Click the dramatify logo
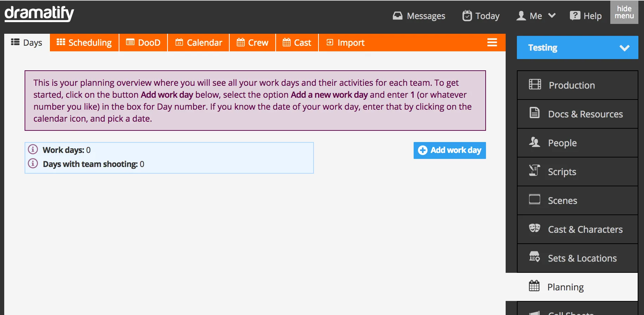The image size is (644, 315). pyautogui.click(x=39, y=14)
